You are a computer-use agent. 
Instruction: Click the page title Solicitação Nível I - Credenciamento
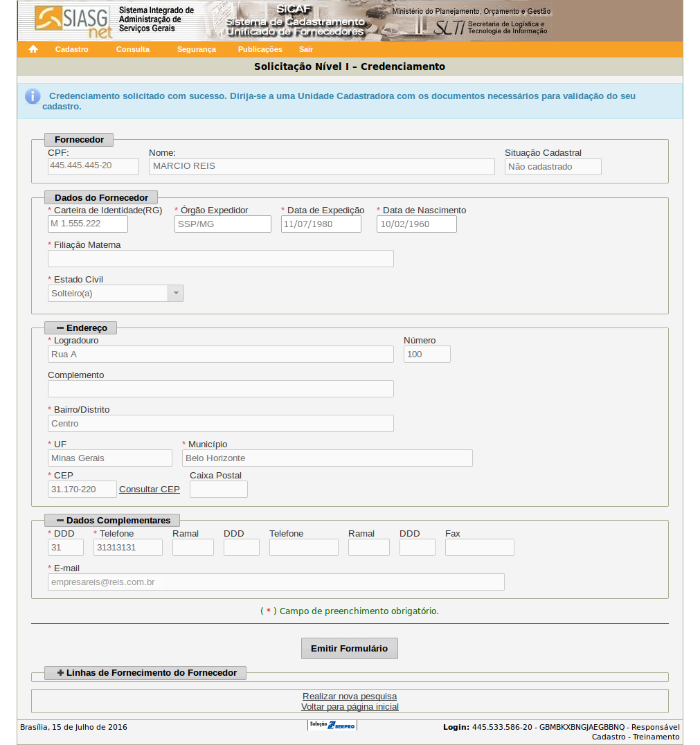[350, 66]
